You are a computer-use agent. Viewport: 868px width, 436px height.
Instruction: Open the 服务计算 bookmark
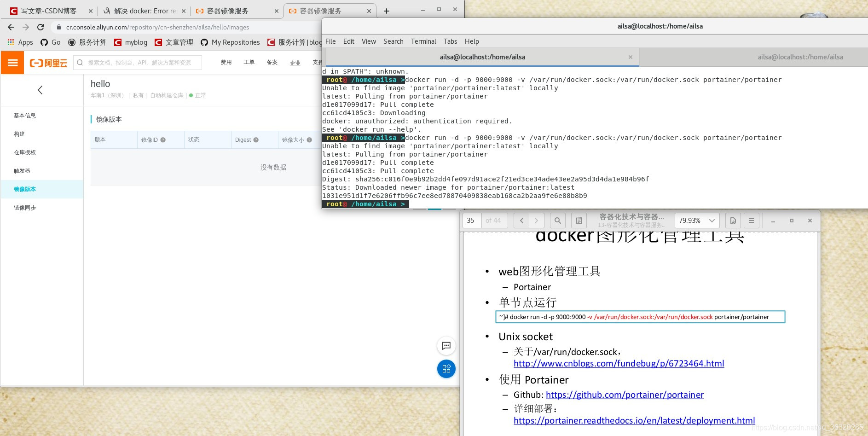(x=87, y=42)
